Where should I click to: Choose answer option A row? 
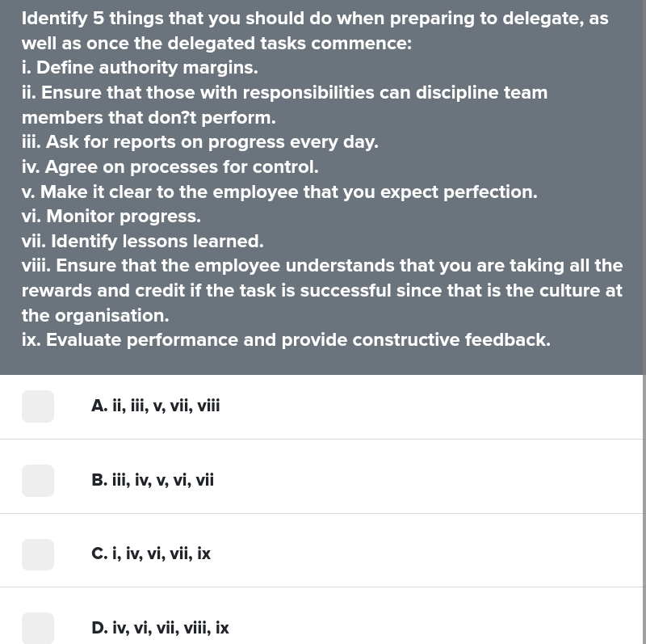323,406
